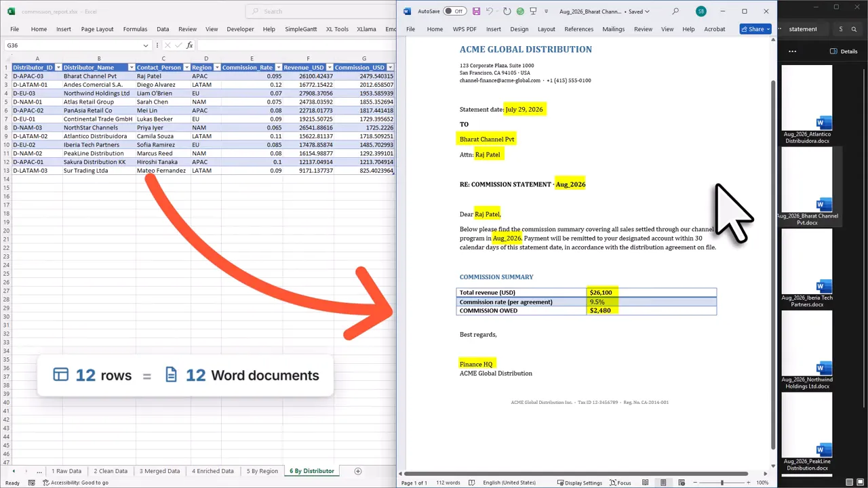Click the presentation screen icon in Word toolbar

(x=534, y=12)
